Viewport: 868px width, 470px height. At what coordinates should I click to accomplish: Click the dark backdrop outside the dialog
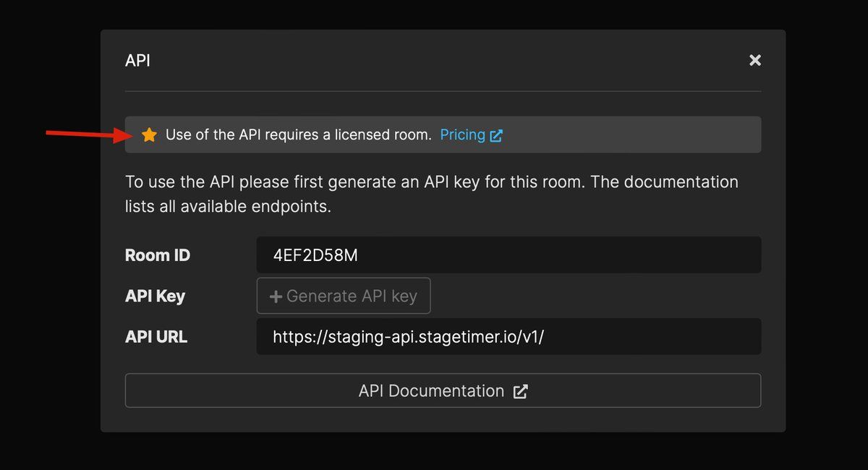49,289
